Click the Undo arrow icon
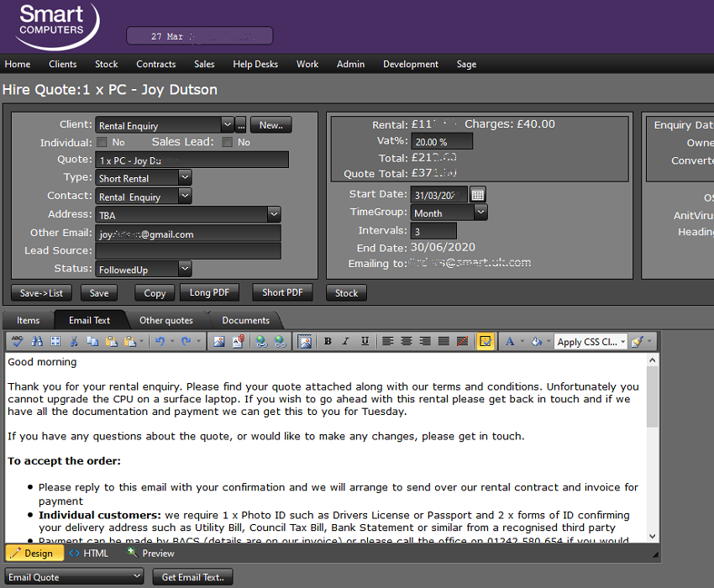Viewport: 714px width, 588px height. (x=160, y=342)
